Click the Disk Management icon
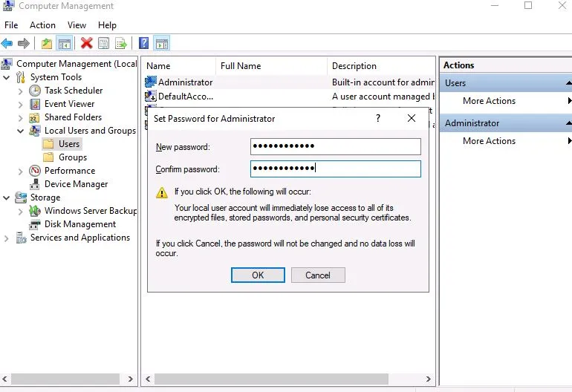 (35, 224)
